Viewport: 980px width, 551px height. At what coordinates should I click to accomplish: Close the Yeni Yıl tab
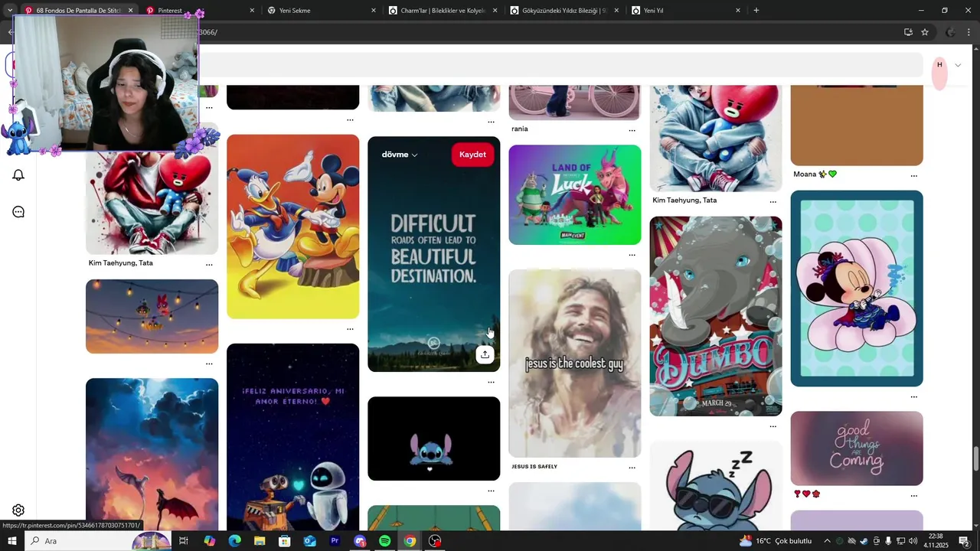tap(738, 11)
